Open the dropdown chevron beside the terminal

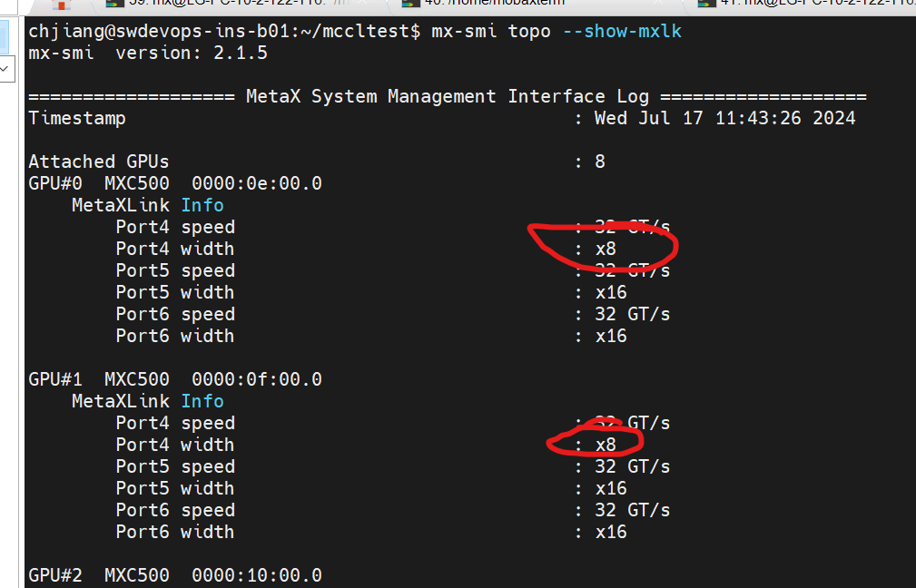tap(5, 69)
